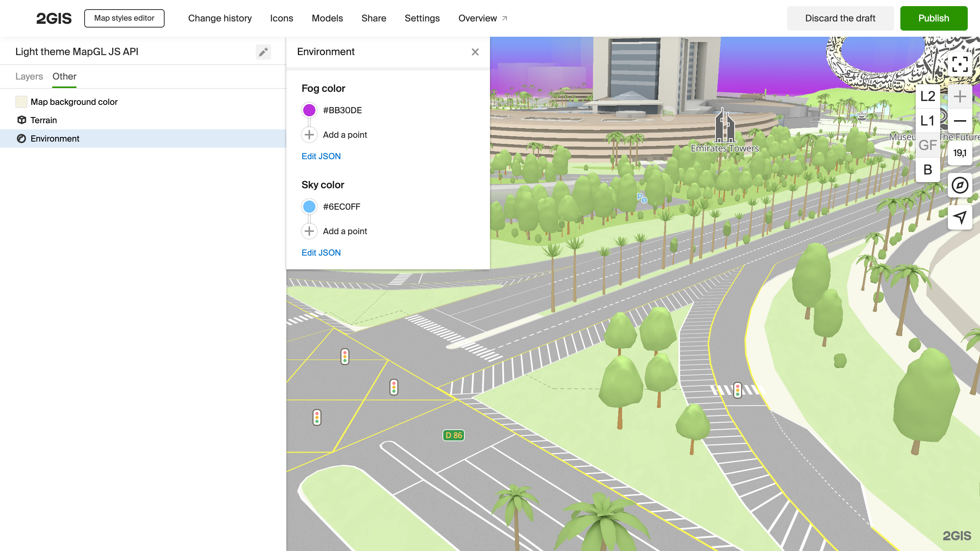
Task: Close the Environment panel
Action: pos(475,52)
